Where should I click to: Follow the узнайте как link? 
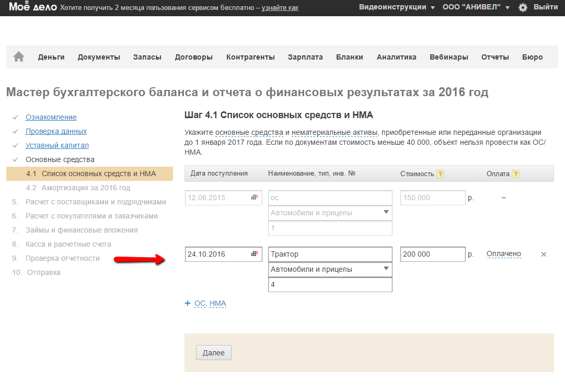[280, 8]
